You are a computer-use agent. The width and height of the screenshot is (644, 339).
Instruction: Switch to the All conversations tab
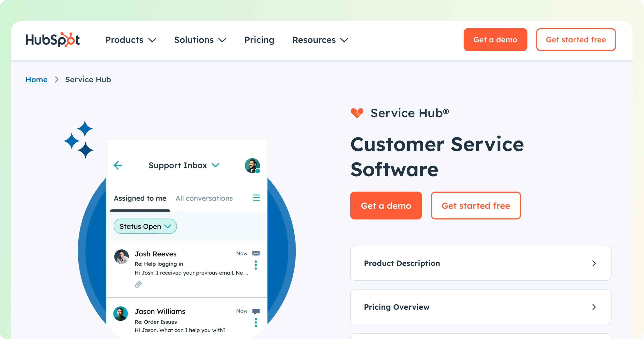pos(204,198)
